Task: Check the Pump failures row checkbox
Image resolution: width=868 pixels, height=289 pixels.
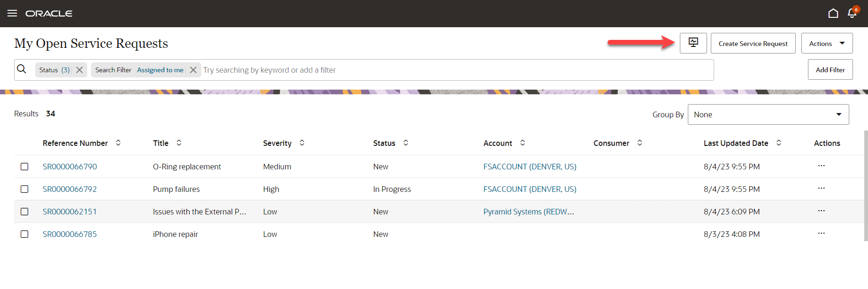Action: [x=24, y=189]
